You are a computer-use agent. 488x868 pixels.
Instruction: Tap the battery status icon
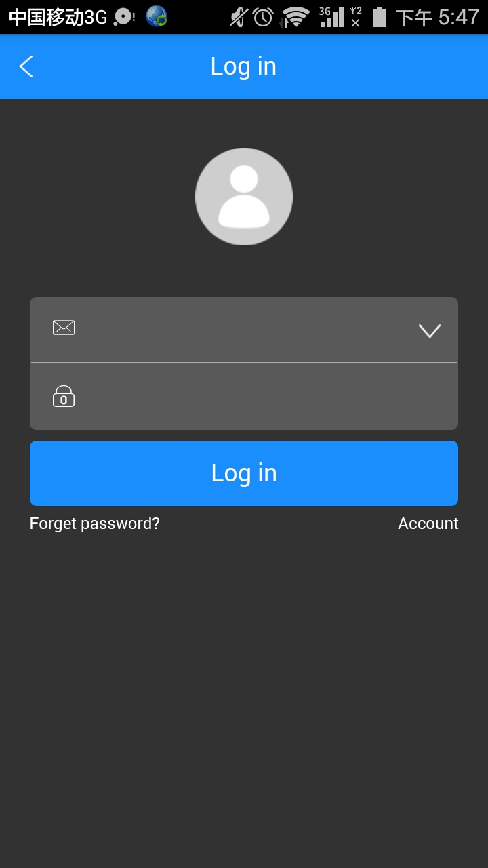[380, 17]
